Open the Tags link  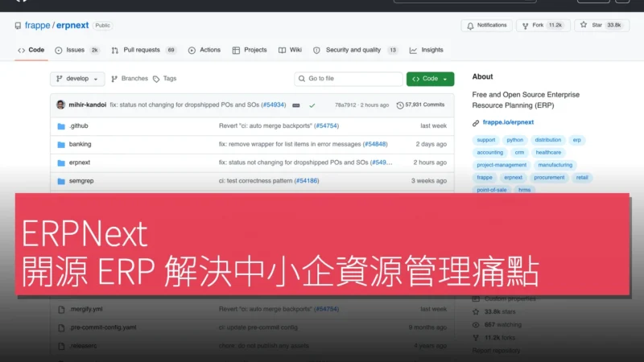(x=165, y=79)
